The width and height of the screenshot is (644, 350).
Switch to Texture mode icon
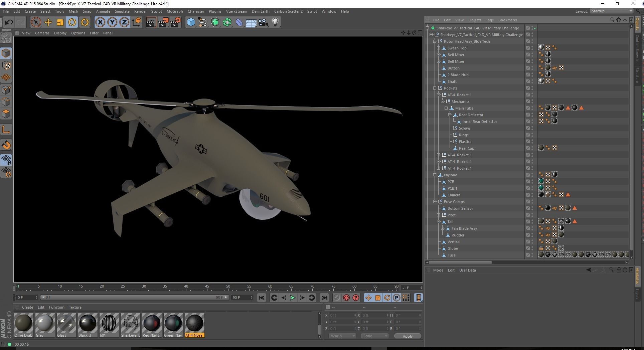6,65
